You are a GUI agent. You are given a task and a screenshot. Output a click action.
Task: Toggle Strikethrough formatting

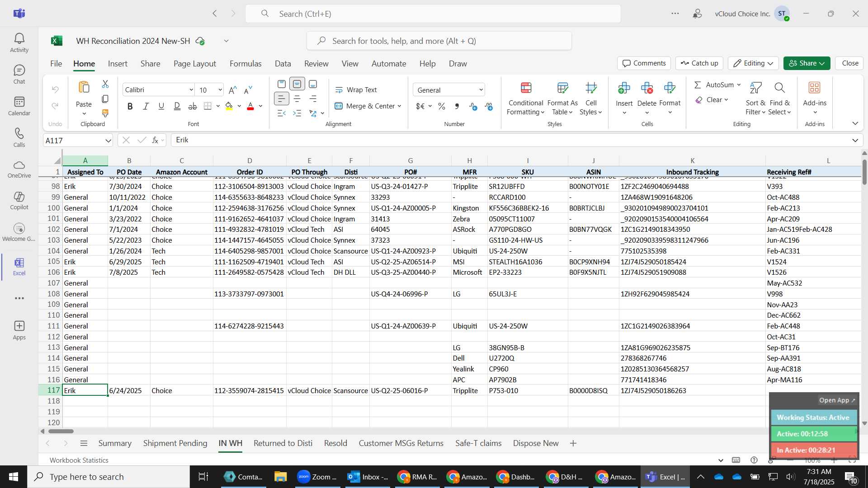193,106
